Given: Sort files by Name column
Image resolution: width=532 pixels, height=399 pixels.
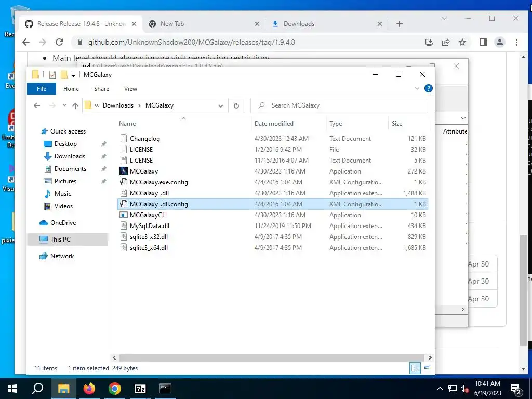Looking at the screenshot, I should pos(183,124).
